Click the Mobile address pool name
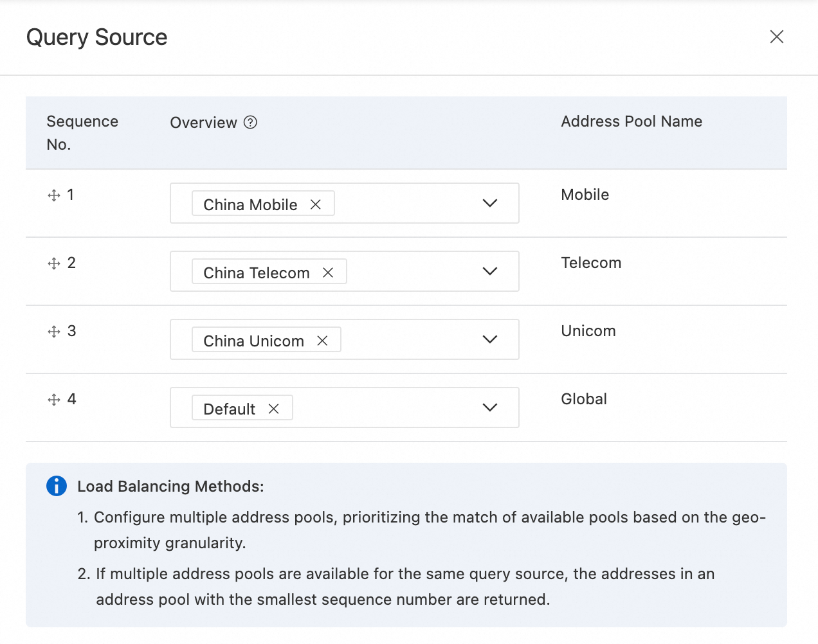Viewport: 818px width, 644px height. [585, 195]
